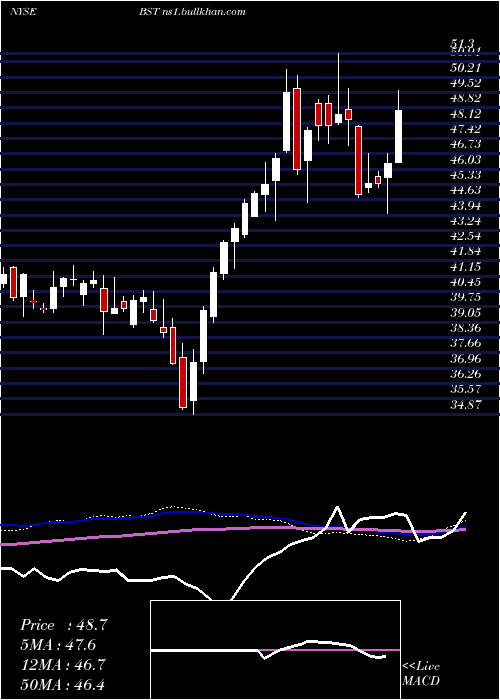Click the 40.45 price axis label

click(466, 282)
